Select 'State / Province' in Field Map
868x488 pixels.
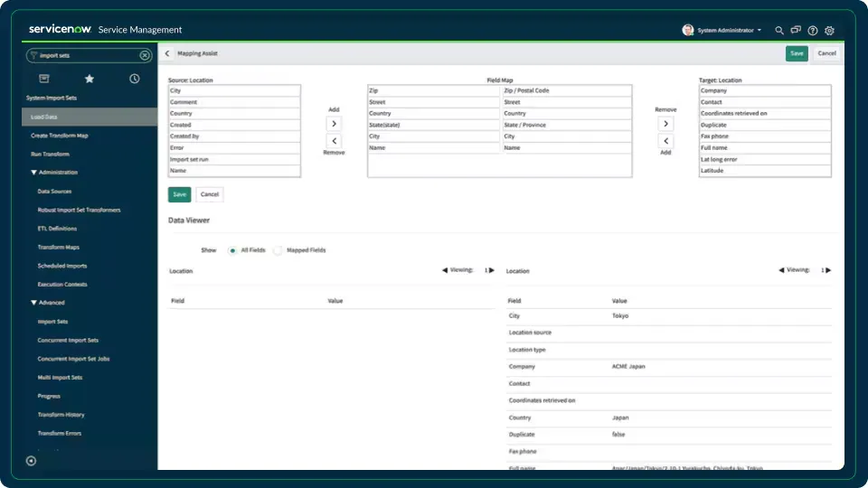tap(566, 125)
